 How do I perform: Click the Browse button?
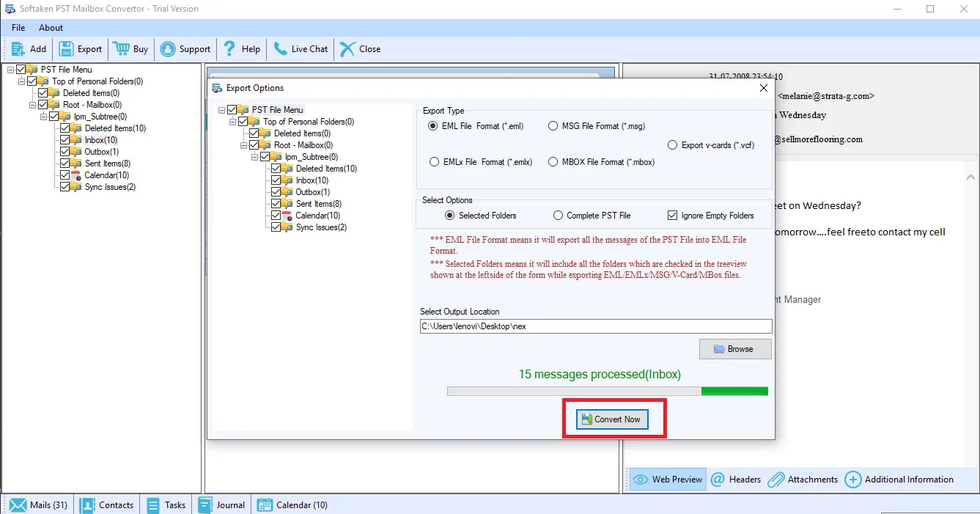point(735,349)
